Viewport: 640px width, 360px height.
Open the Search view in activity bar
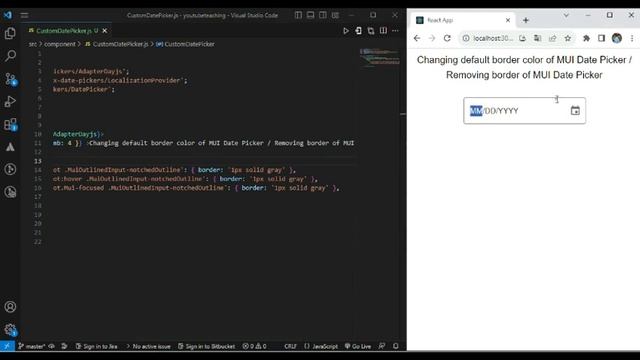tap(10, 56)
